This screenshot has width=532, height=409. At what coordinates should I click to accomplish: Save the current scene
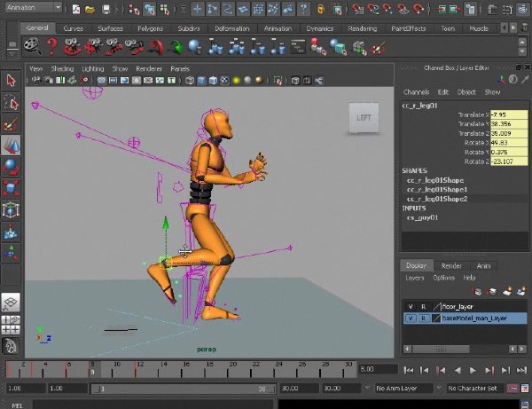(x=106, y=9)
